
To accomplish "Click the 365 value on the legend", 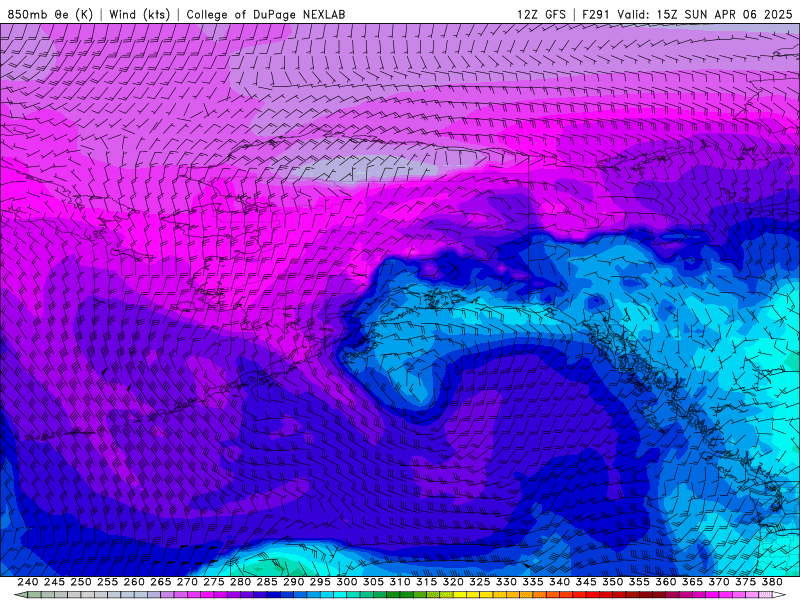I will pyautogui.click(x=692, y=582).
